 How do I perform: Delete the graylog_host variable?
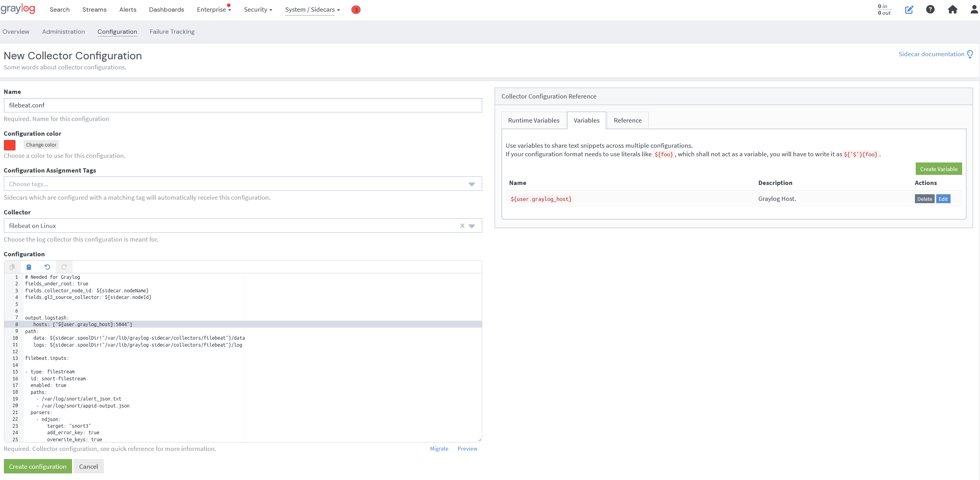click(x=925, y=199)
